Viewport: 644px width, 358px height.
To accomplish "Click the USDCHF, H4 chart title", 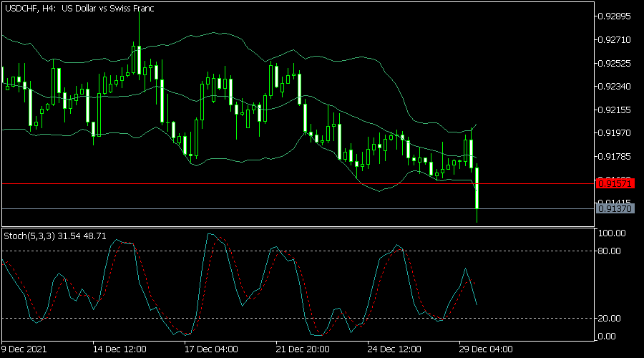I will 79,8.
